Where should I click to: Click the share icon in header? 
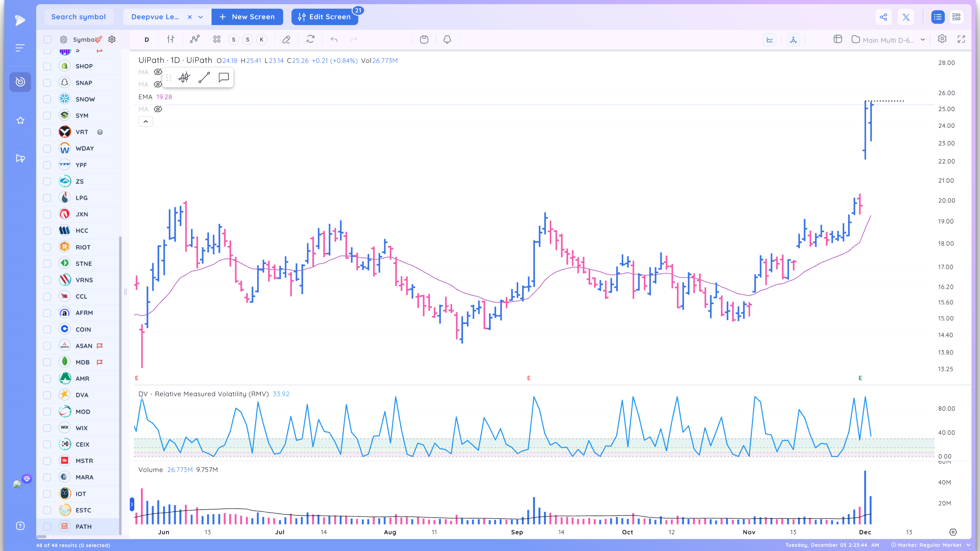883,17
